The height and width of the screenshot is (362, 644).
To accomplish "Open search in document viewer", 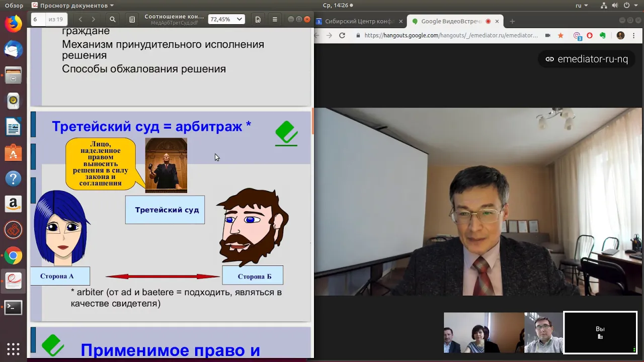I will tap(113, 19).
